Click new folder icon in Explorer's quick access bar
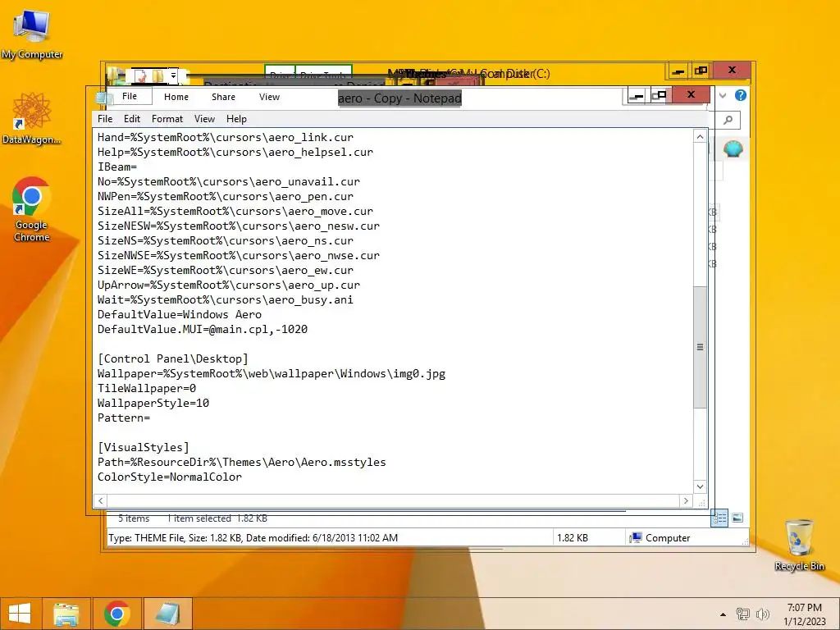This screenshot has height=630, width=840. pos(157,76)
